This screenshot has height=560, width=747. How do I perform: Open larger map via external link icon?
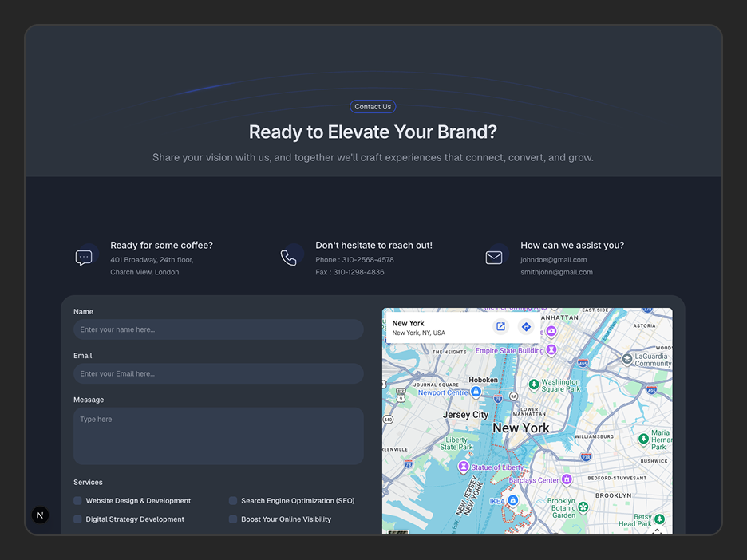click(500, 327)
